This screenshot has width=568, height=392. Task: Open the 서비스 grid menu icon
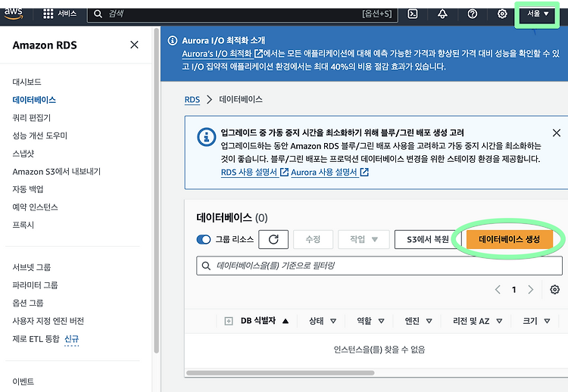(x=48, y=14)
